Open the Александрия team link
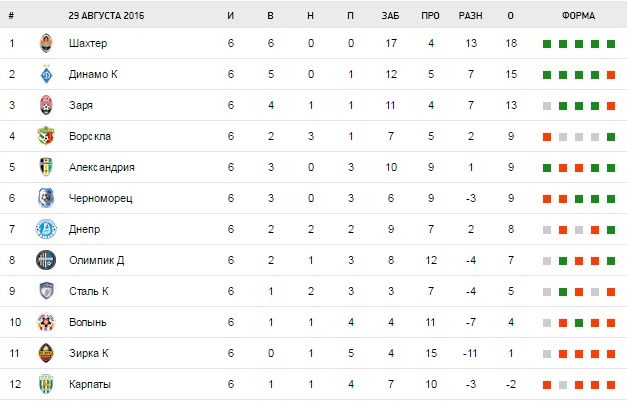 tap(102, 168)
